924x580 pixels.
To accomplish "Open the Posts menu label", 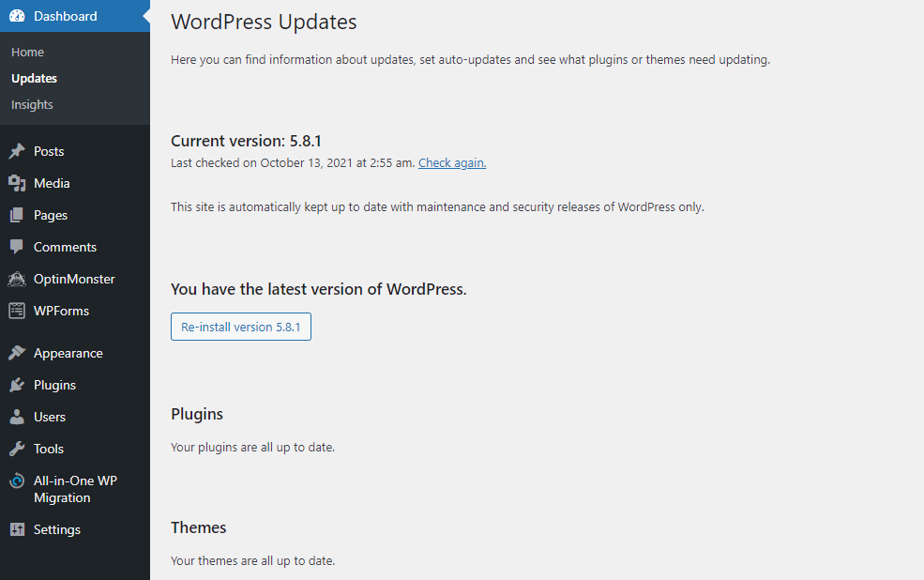I will 49,151.
